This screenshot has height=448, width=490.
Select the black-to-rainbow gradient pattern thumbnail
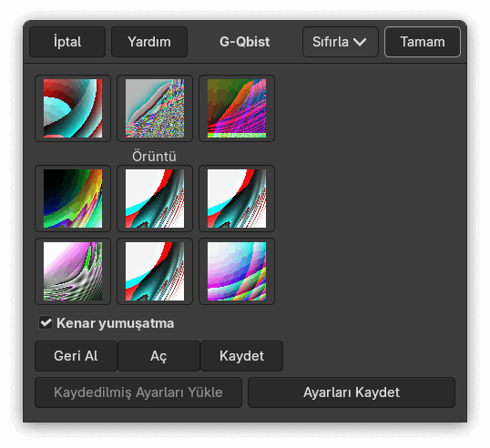73,199
